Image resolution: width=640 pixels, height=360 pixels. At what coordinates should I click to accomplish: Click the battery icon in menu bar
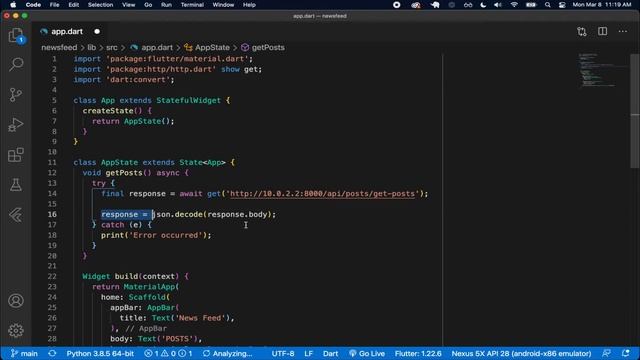pos(531,5)
